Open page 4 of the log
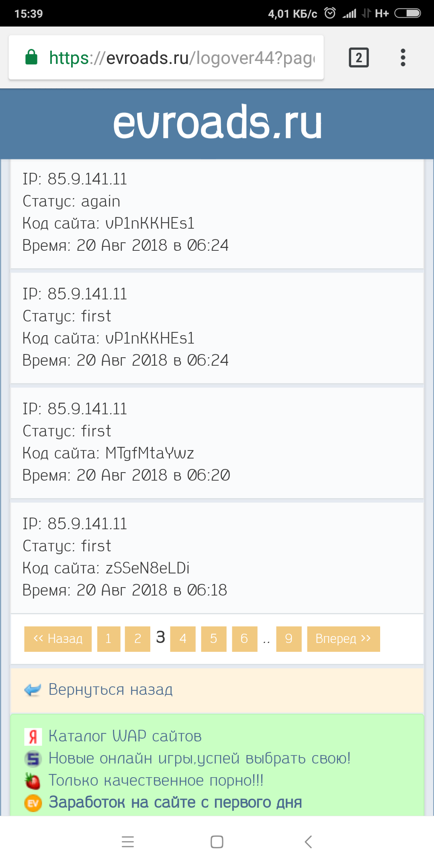Viewport: 434px width, 868px height. coord(183,639)
